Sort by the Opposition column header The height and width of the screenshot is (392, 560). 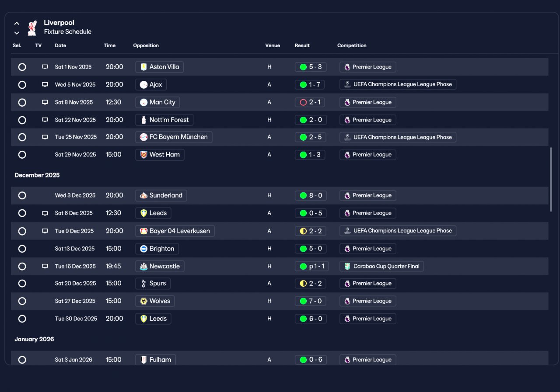(146, 45)
